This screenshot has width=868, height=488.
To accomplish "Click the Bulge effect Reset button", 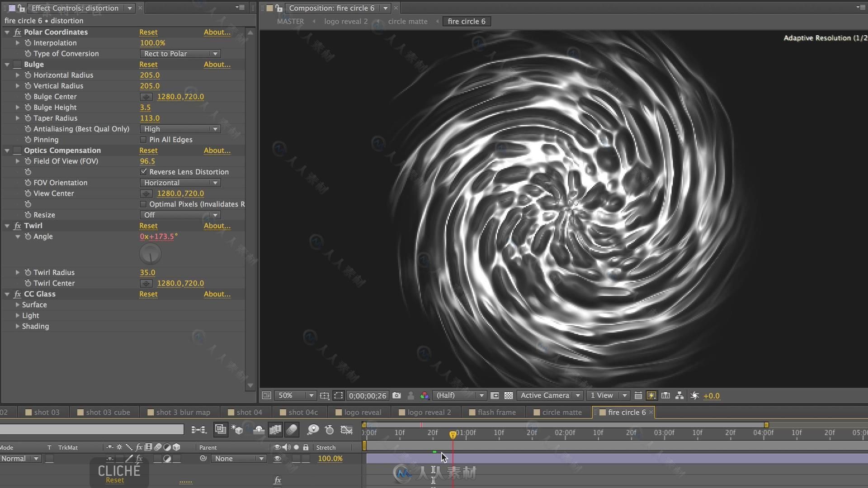I will [x=148, y=64].
